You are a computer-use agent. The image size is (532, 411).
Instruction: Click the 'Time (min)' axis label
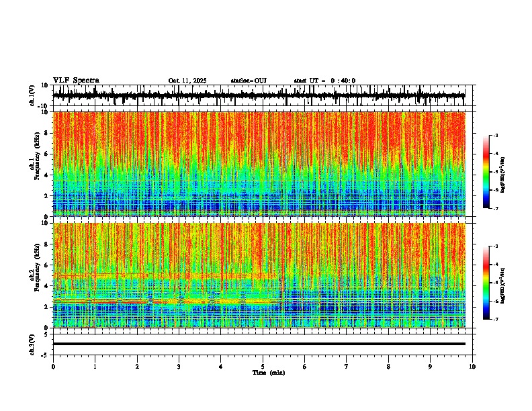tap(269, 373)
